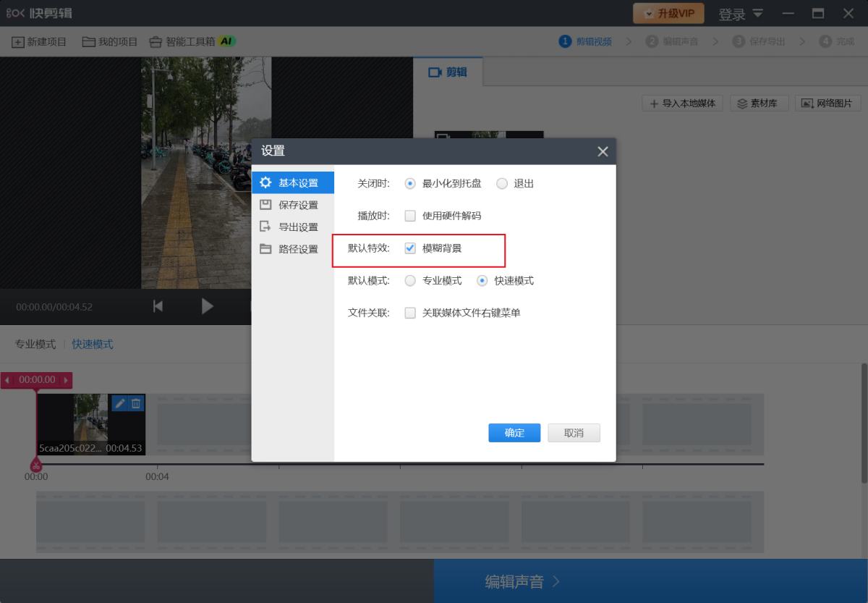Go to step 1 剪辑视频
868x603 pixels.
(x=585, y=41)
